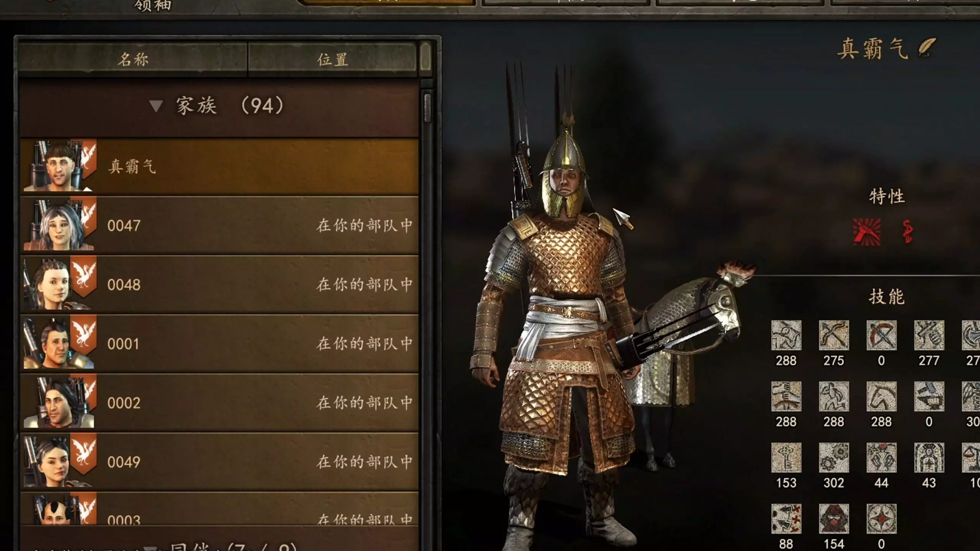Viewport: 980px width, 551px height.
Task: Select the bow skill icon showing 0
Action: click(x=881, y=336)
